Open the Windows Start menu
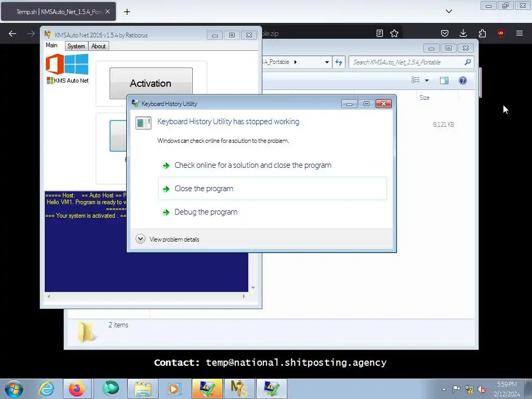Image resolution: width=532 pixels, height=399 pixels. (x=14, y=389)
